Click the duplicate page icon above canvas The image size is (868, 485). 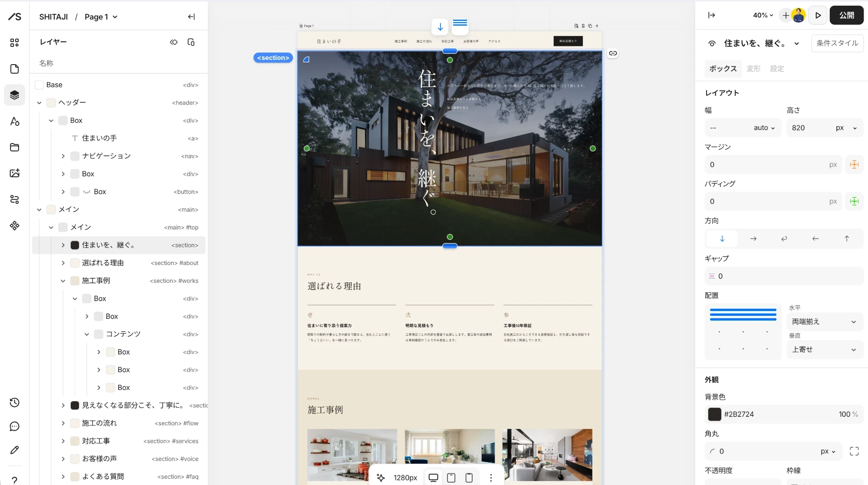(x=590, y=26)
